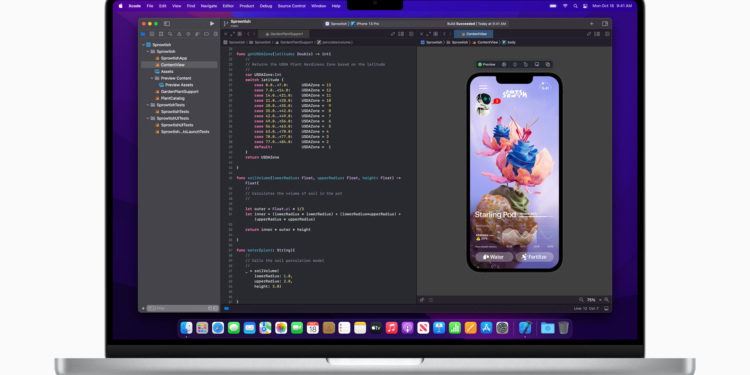Open the Music app in the Dock
Image resolution: width=750 pixels, height=375 pixels.
pos(392,328)
